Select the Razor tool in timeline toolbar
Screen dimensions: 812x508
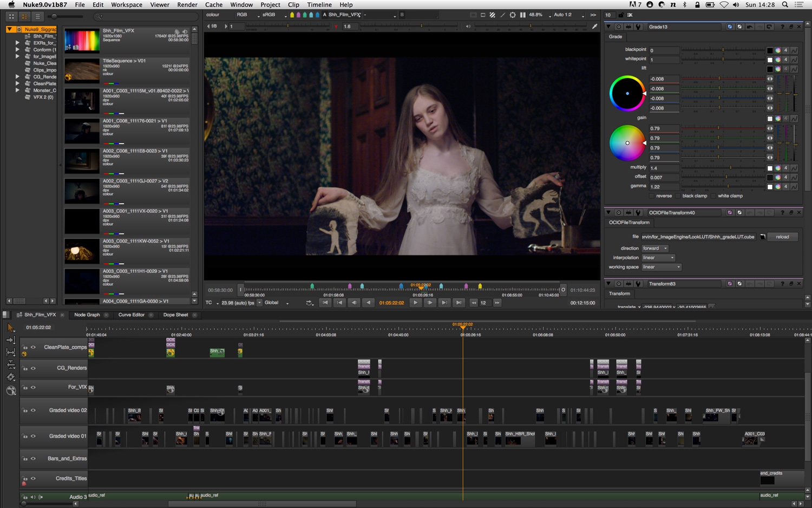point(11,377)
